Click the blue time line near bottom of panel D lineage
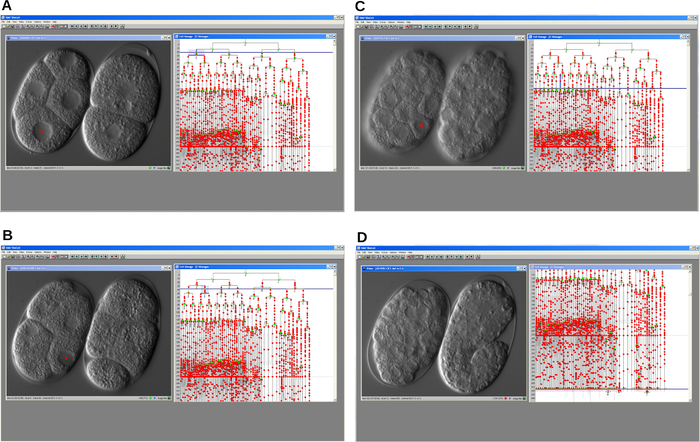This screenshot has height=442, width=700. tap(611, 389)
